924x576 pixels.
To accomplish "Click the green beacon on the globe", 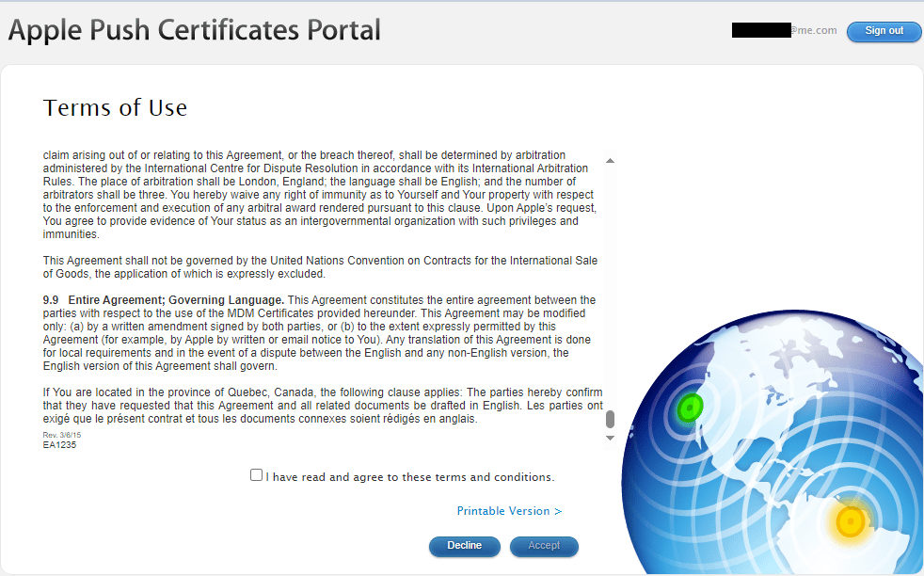I will pyautogui.click(x=690, y=407).
